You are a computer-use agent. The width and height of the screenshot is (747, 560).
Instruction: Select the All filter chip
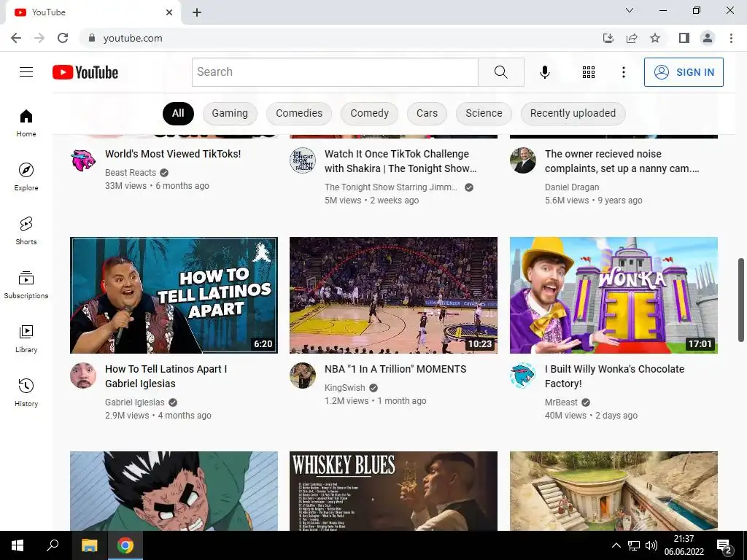tap(178, 113)
